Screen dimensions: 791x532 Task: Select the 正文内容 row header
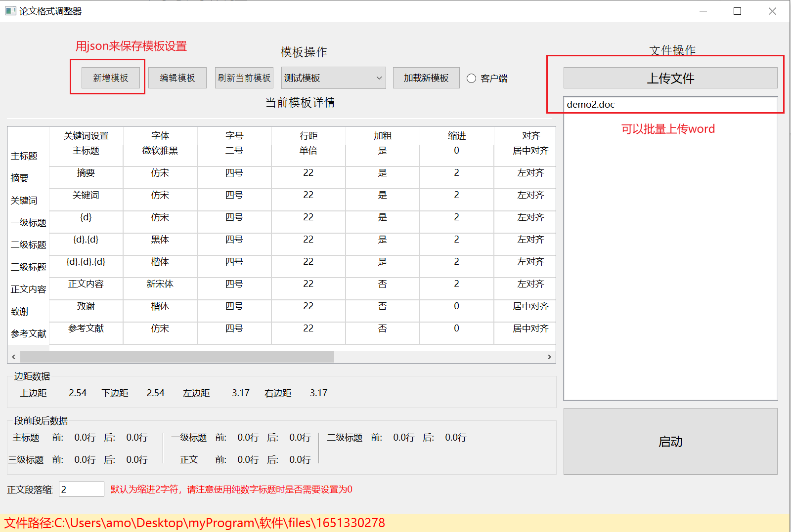click(x=28, y=289)
